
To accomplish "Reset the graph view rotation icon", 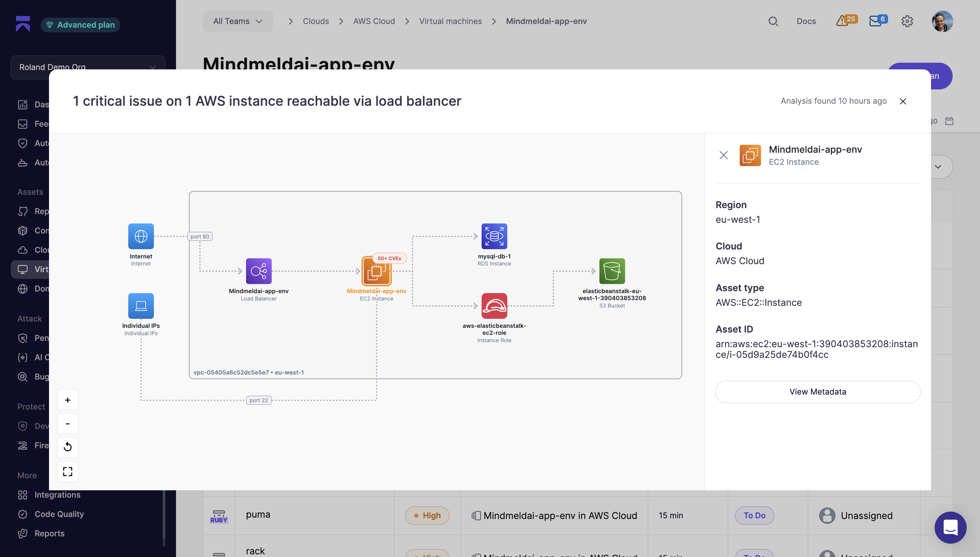I will [x=68, y=447].
